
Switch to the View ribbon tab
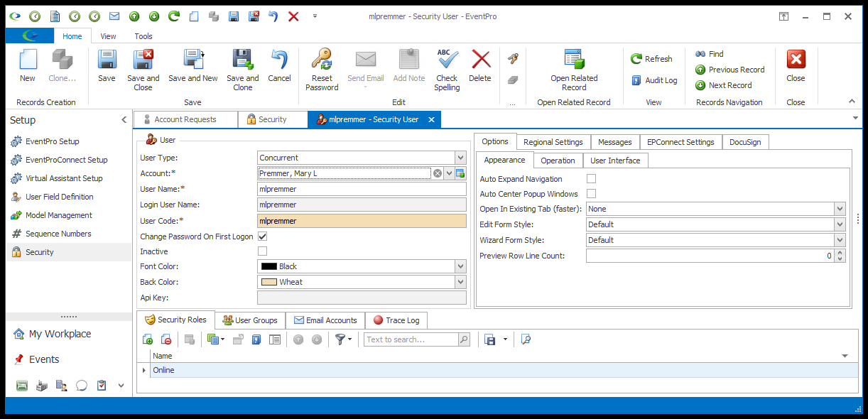(108, 36)
